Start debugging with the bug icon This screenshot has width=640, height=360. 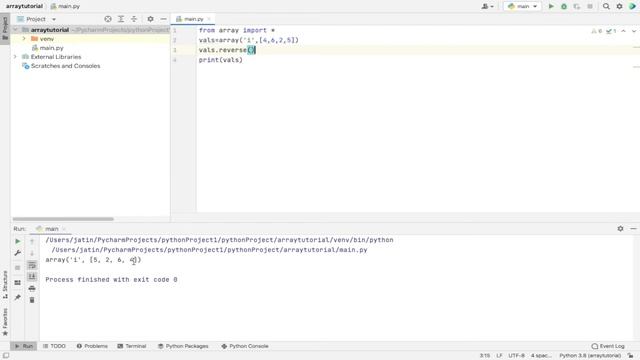pyautogui.click(x=564, y=6)
